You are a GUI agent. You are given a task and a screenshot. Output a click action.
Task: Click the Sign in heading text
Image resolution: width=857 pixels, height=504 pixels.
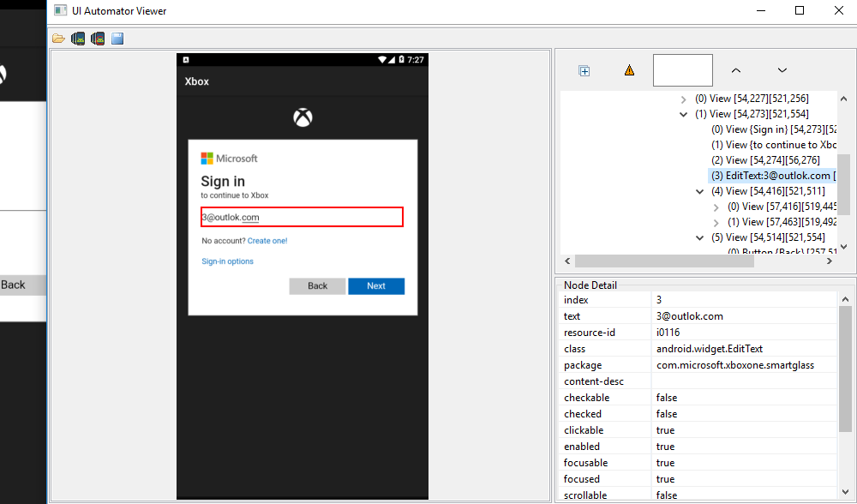223,182
